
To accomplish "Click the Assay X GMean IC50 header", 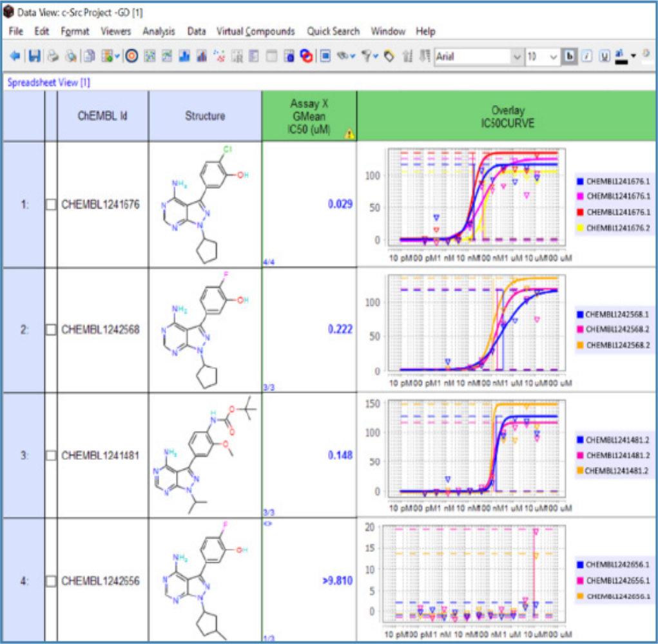I will tap(309, 116).
